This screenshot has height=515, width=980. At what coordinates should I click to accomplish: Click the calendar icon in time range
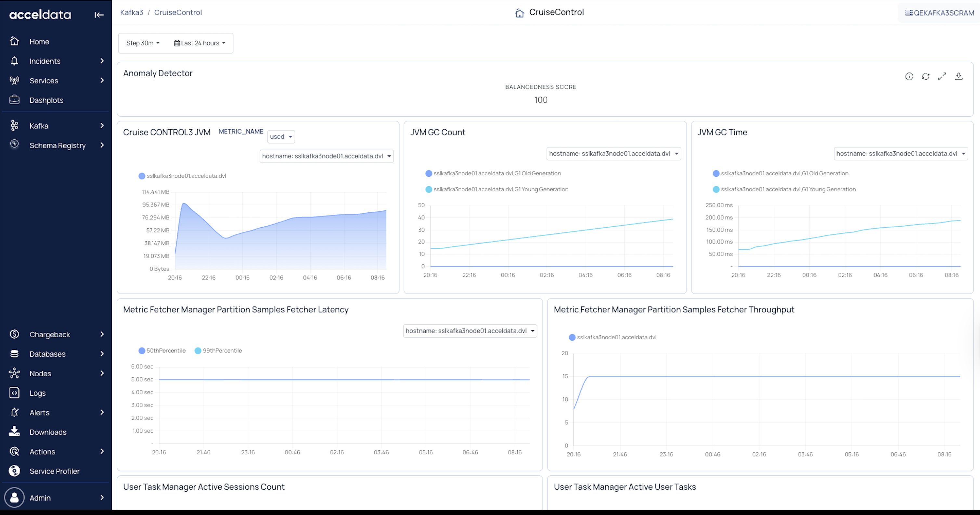pos(177,43)
